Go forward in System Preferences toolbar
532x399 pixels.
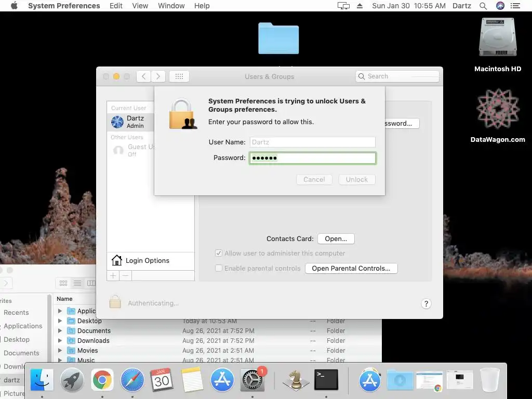pyautogui.click(x=158, y=76)
